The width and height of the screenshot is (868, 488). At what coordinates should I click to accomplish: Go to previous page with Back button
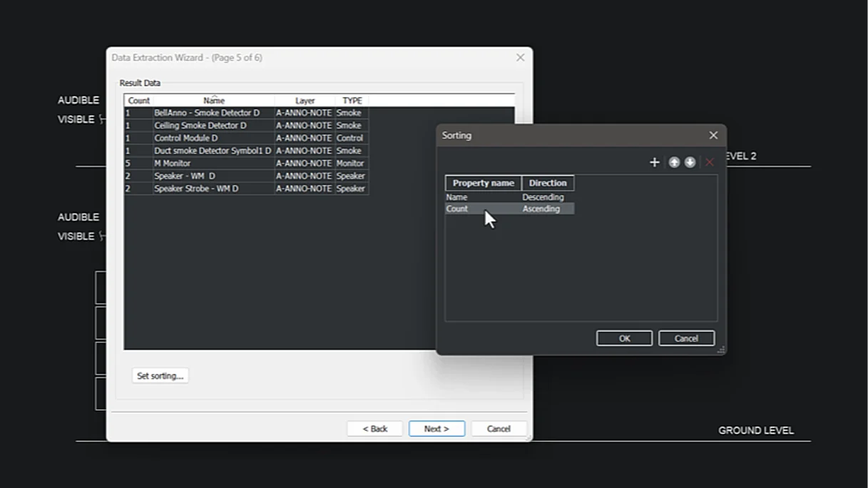(374, 429)
